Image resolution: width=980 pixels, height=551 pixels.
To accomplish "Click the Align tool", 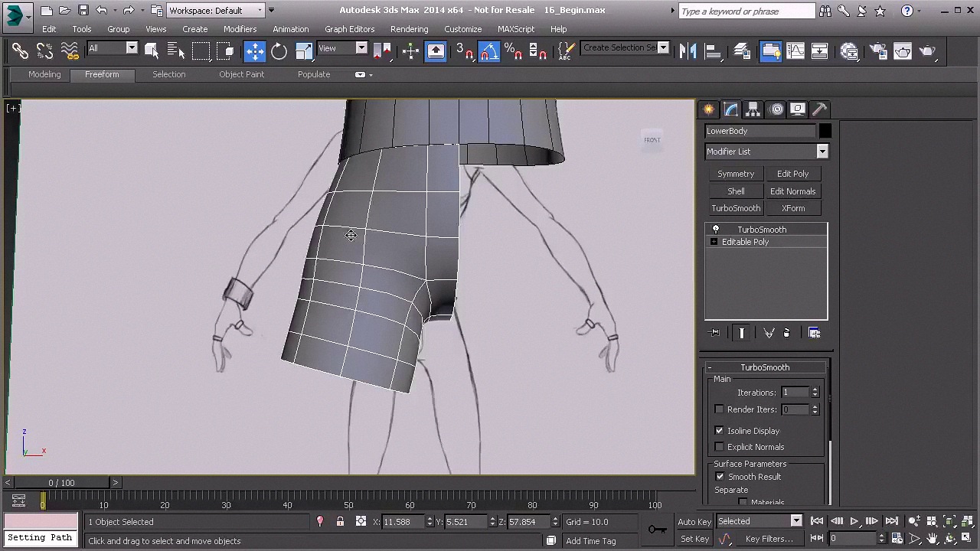I will (x=713, y=51).
